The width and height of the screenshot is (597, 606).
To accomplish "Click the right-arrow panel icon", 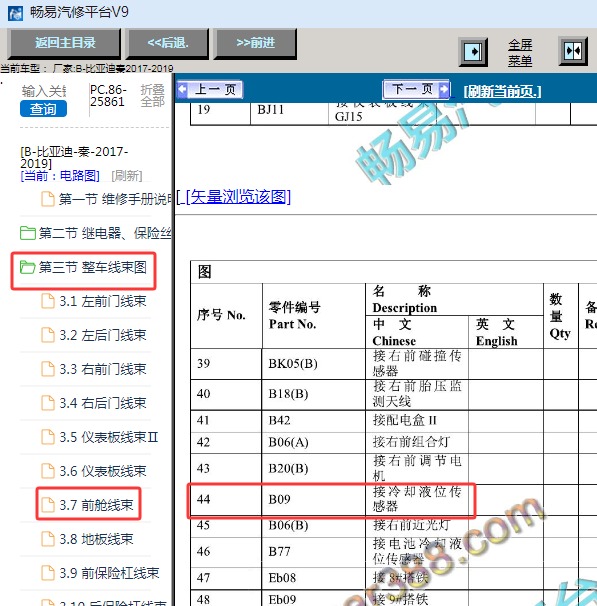I will click(x=473, y=52).
